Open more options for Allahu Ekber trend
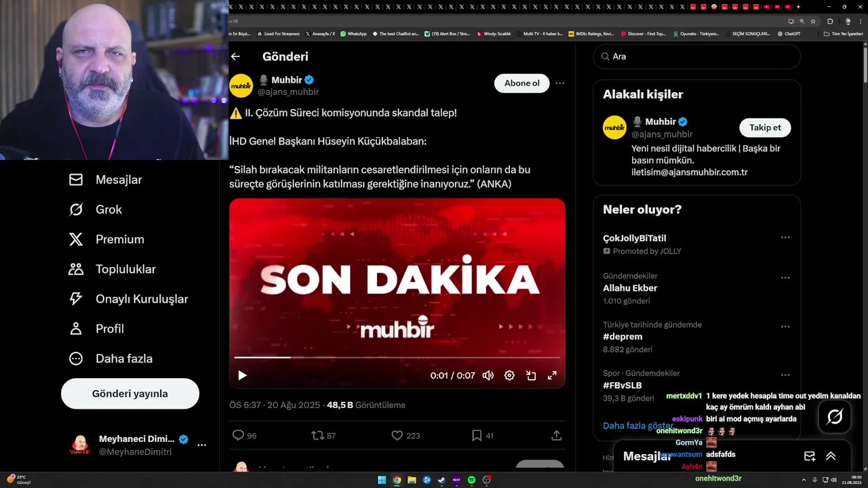Viewport: 868px width, 488px height. pos(785,278)
